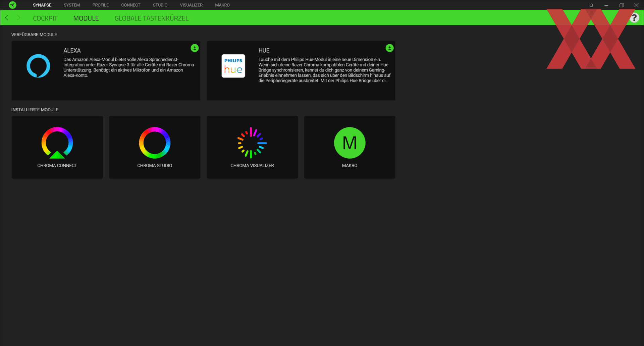Click the Razer logo icon
Screen dimensions: 644x346
[x=12, y=5]
